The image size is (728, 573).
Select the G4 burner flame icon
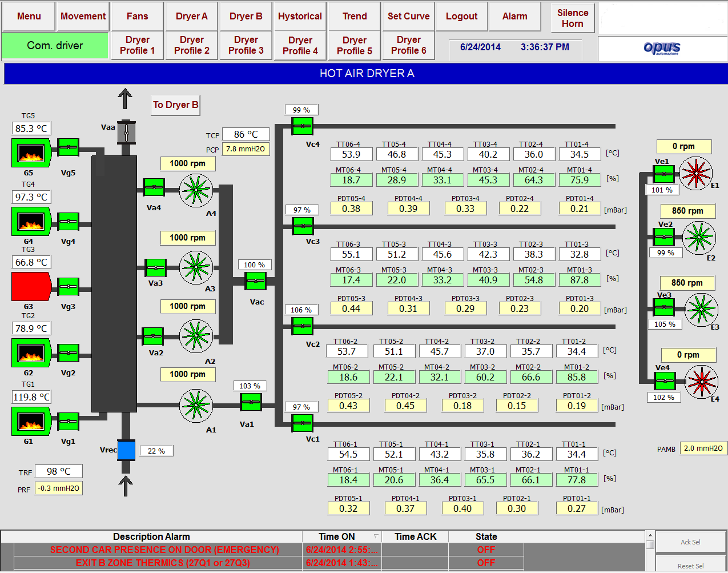click(31, 222)
